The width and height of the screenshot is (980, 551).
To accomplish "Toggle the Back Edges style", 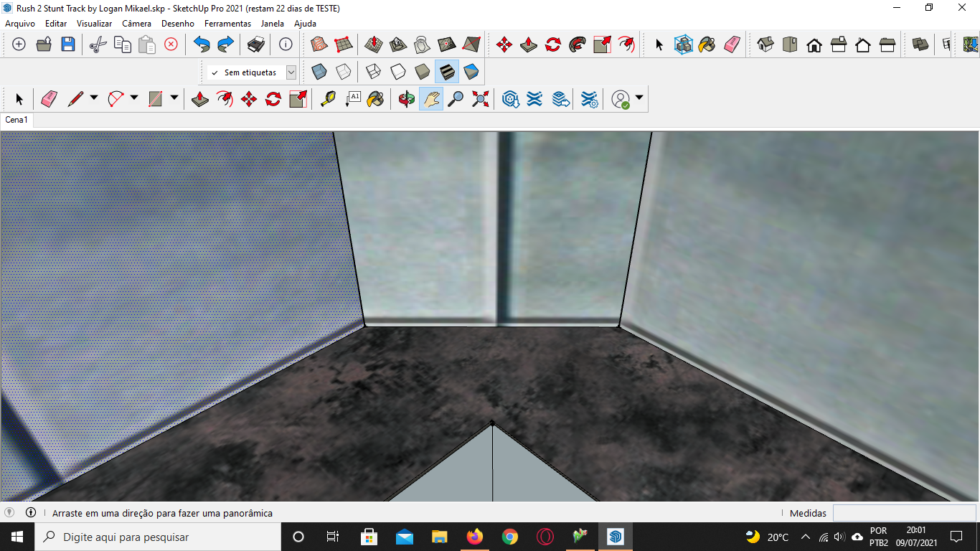I will pos(344,72).
